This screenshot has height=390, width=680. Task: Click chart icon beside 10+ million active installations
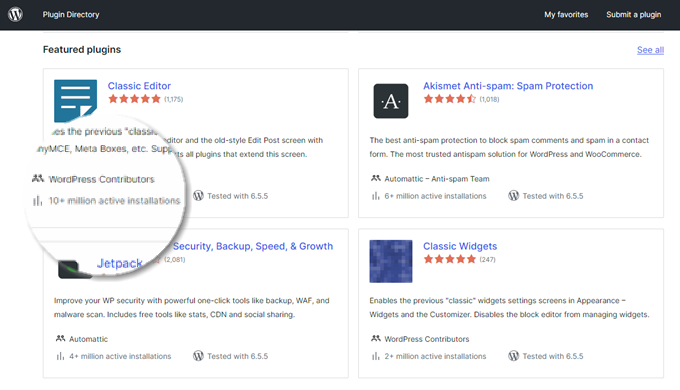click(37, 201)
